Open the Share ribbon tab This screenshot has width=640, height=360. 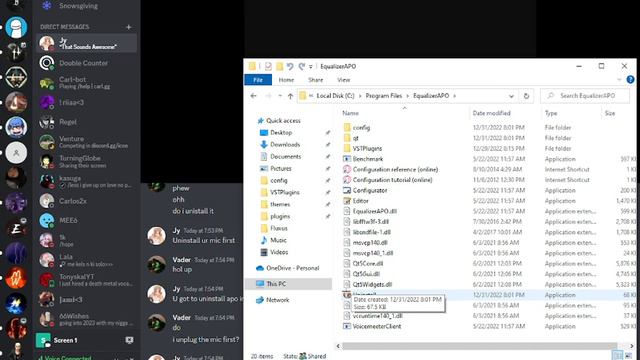click(316, 80)
